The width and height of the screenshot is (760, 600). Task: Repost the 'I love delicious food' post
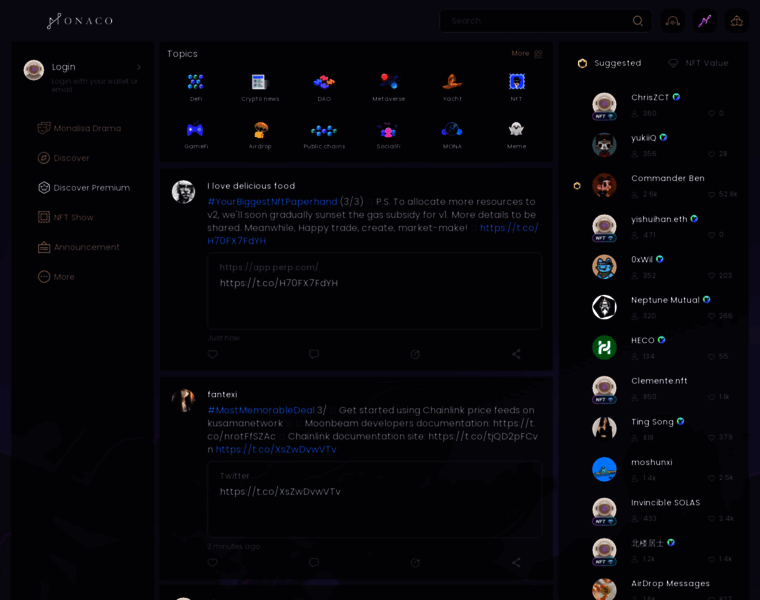tap(415, 354)
